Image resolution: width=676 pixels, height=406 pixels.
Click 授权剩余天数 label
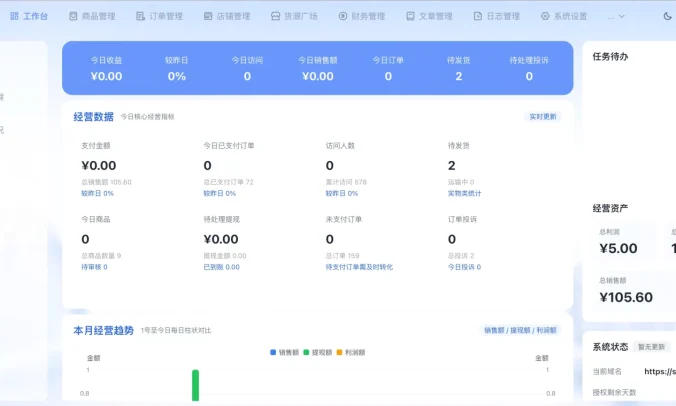pos(614,393)
